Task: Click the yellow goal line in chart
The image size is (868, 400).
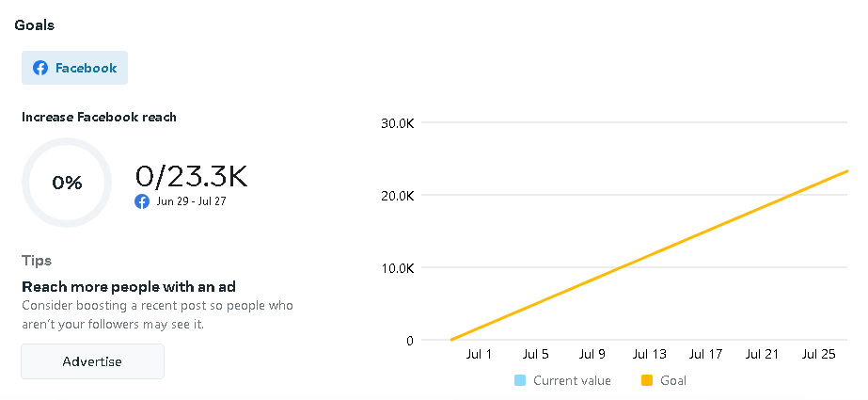Action: (x=649, y=256)
